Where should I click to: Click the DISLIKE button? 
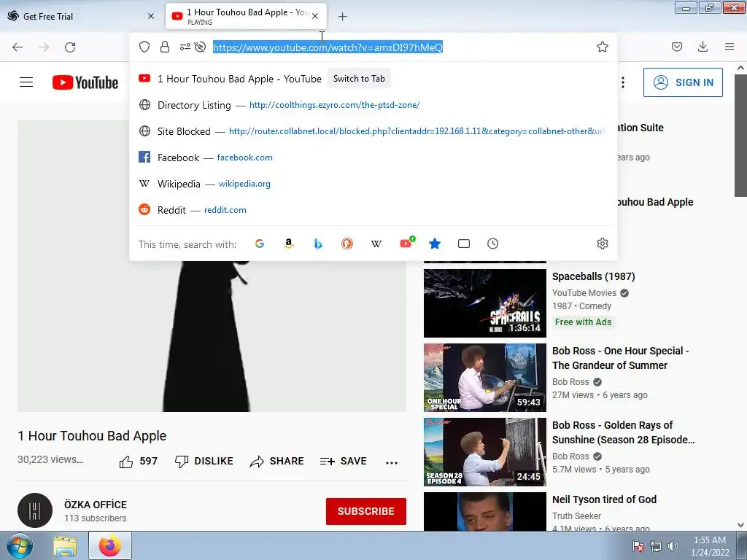(x=204, y=461)
